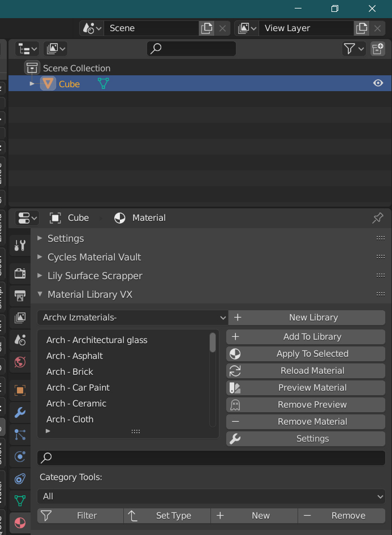Open the Archv library dropdown

(x=132, y=318)
